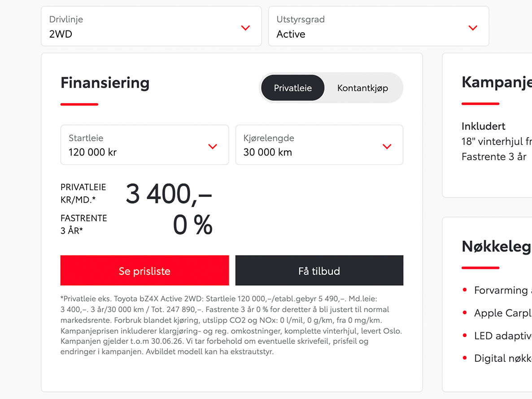The width and height of the screenshot is (532, 399).
Task: Change the Startleie amount of 120 000 kr
Action: 144,145
